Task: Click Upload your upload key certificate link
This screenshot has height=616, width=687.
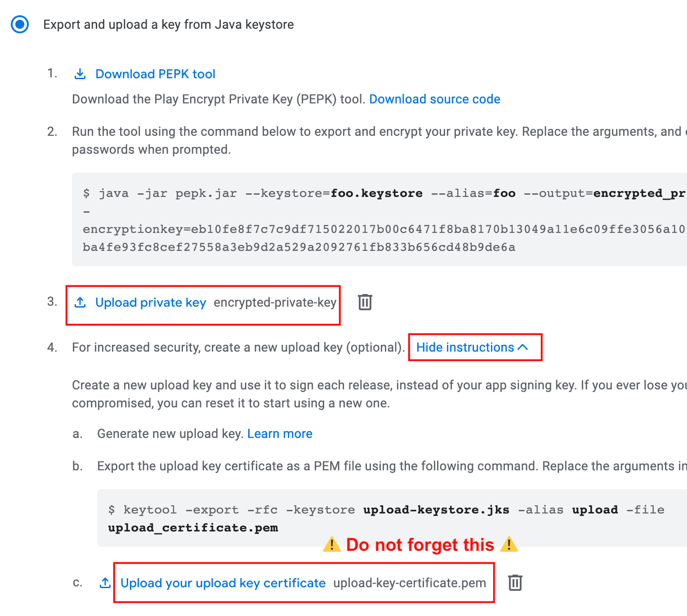Action: point(223,583)
